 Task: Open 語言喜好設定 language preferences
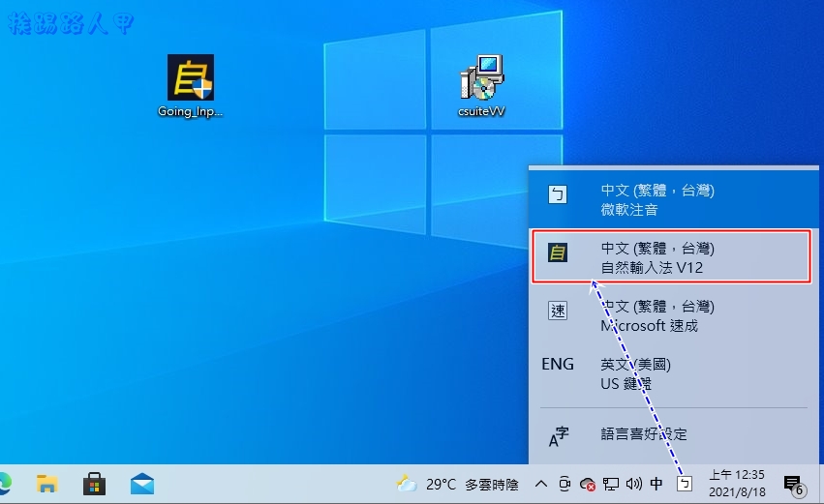pyautogui.click(x=674, y=434)
